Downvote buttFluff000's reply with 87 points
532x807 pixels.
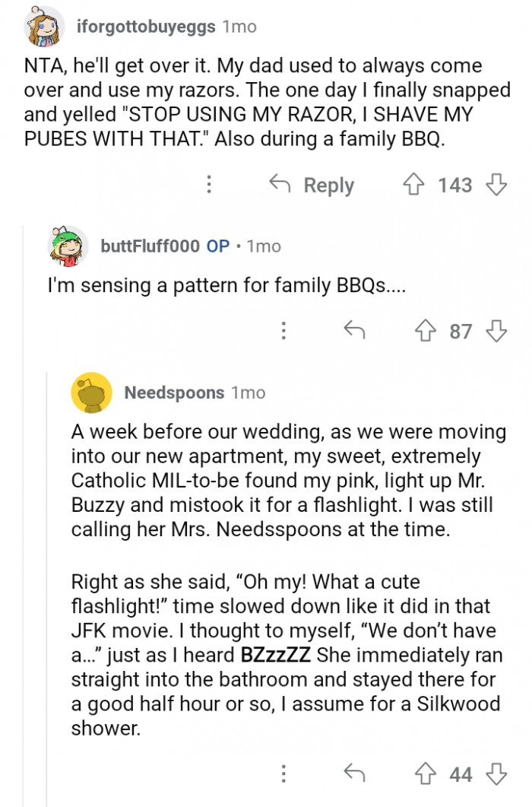(496, 331)
